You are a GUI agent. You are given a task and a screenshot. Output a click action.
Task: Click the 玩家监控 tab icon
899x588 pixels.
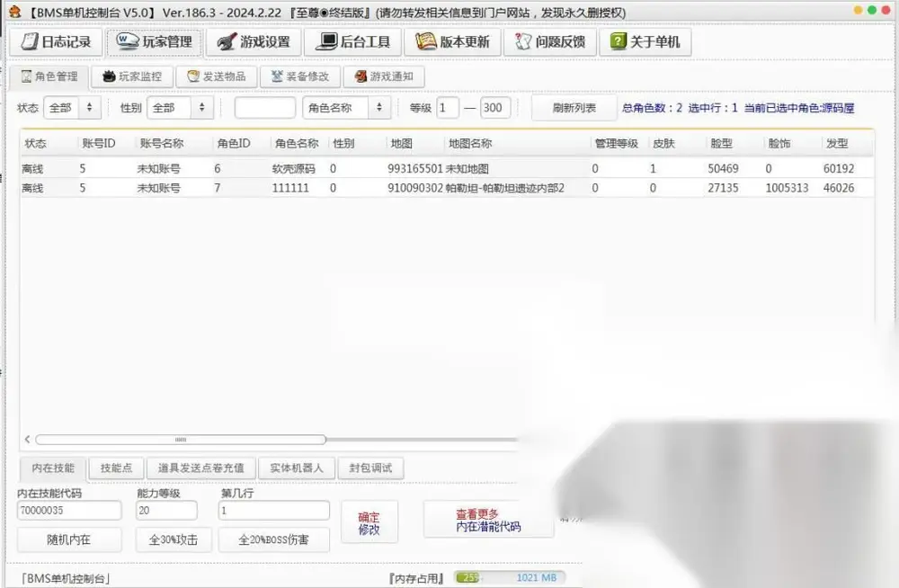tap(109, 76)
